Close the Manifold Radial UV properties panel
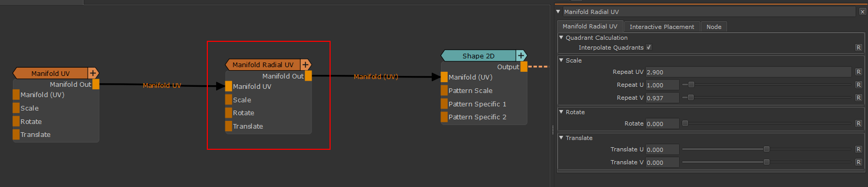This screenshot has height=187, width=868. point(862,11)
